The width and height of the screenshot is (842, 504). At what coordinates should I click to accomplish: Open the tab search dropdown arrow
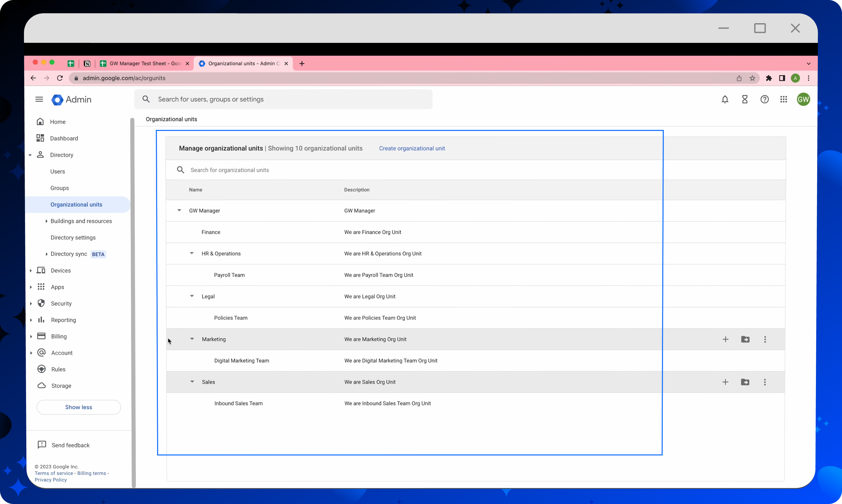[808, 64]
